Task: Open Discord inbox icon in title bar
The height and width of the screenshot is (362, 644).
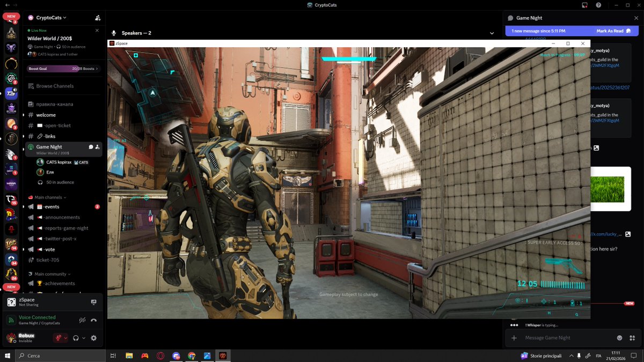Action: click(584, 5)
